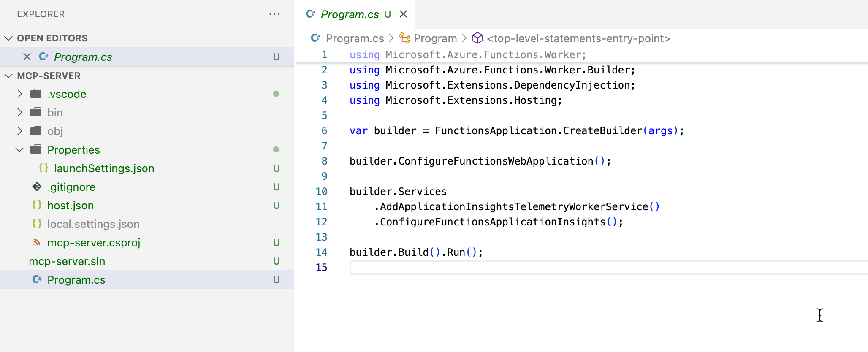
Task: Click the Program class breadcrumb icon
Action: pos(404,38)
